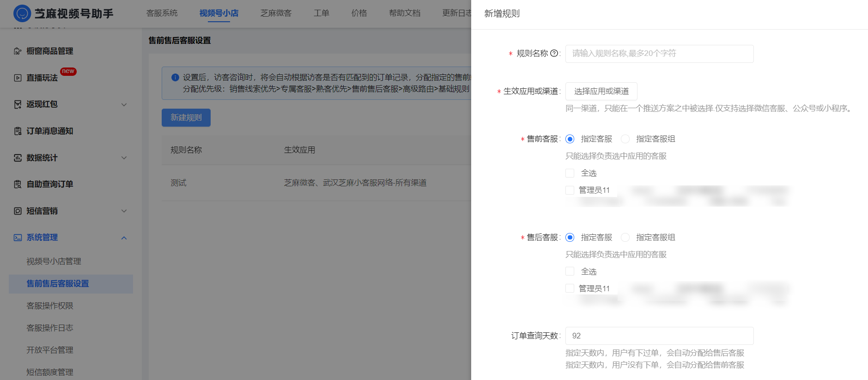Viewport: 868px width, 380px height.
Task: Click the 测试 rule name cell
Action: [178, 183]
